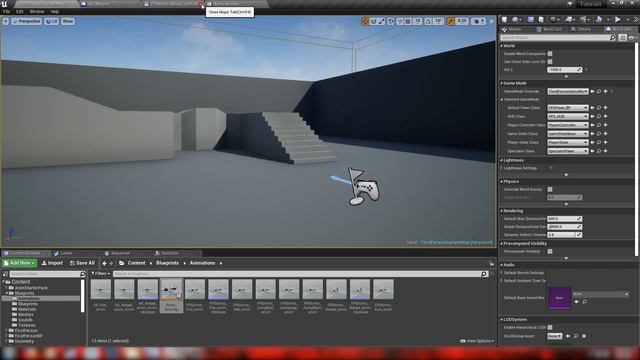The width and height of the screenshot is (640, 360).
Task: Click the Save current level toolbar icon
Action: point(504,20)
